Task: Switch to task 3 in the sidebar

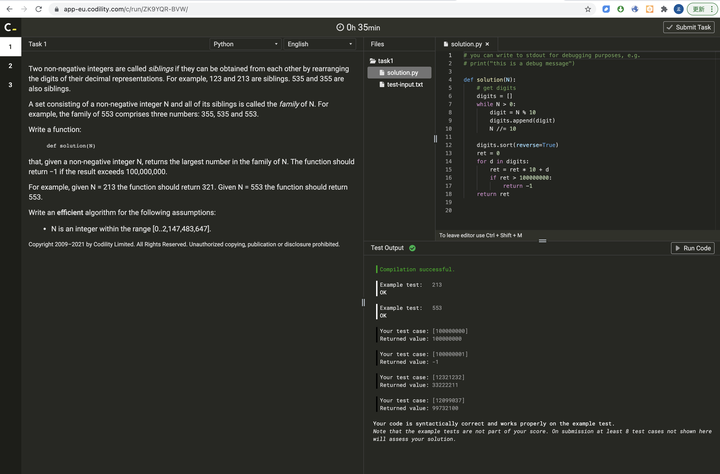Action: point(9,85)
